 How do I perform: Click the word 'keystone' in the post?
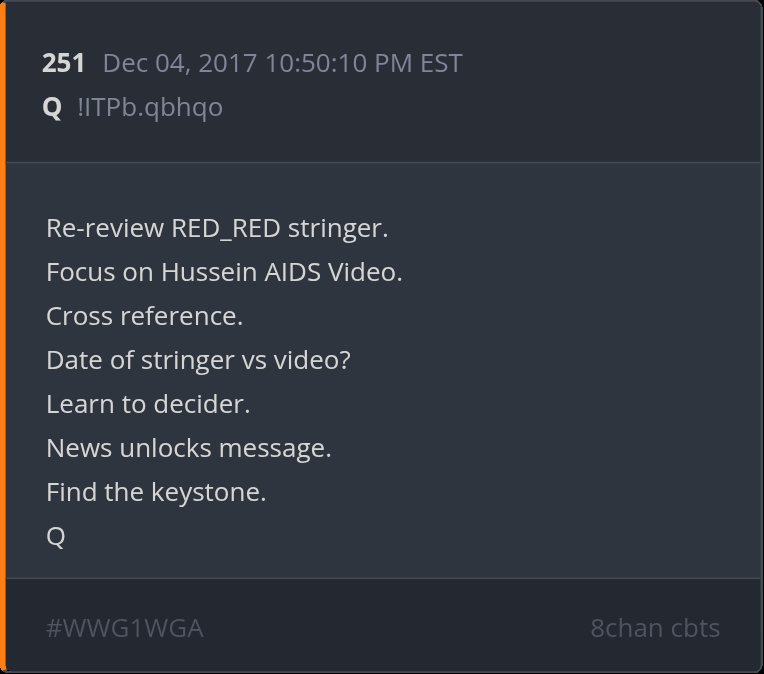tap(206, 493)
